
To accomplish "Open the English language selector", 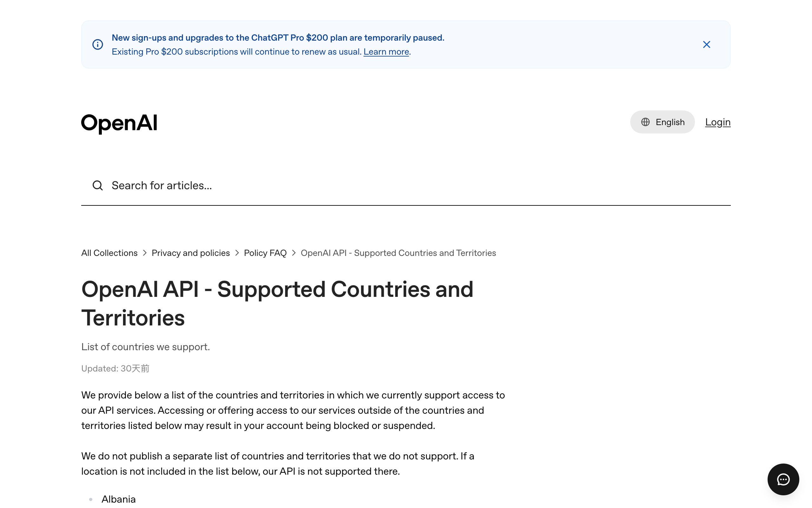I will pos(662,122).
